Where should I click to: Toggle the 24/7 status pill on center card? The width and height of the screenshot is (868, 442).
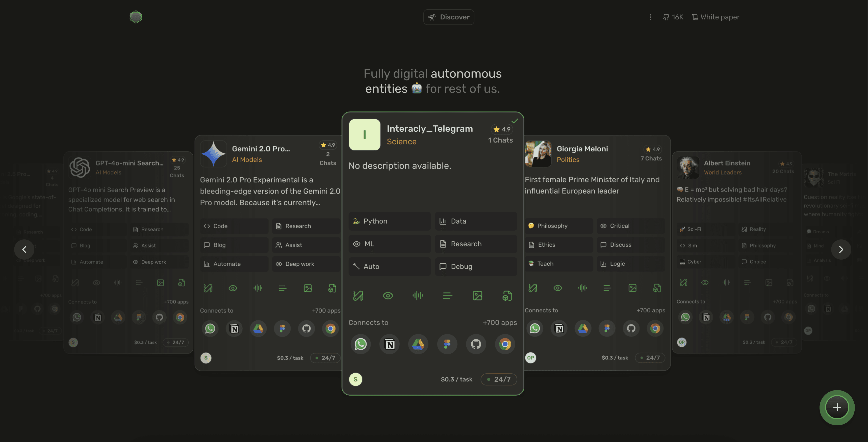[x=499, y=379]
